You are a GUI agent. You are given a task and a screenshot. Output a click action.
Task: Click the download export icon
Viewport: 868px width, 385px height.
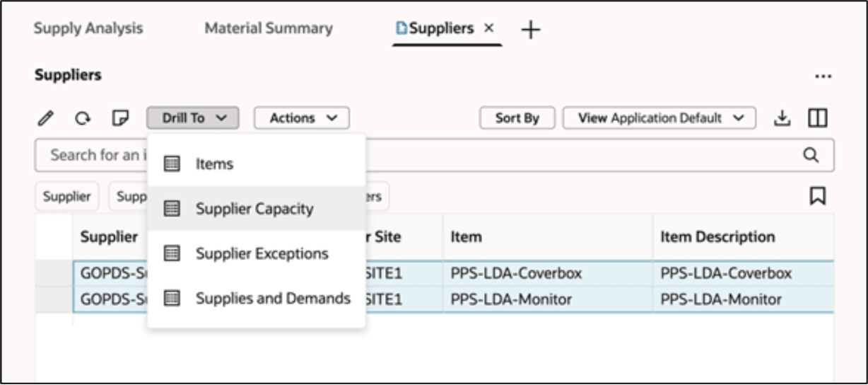(782, 118)
